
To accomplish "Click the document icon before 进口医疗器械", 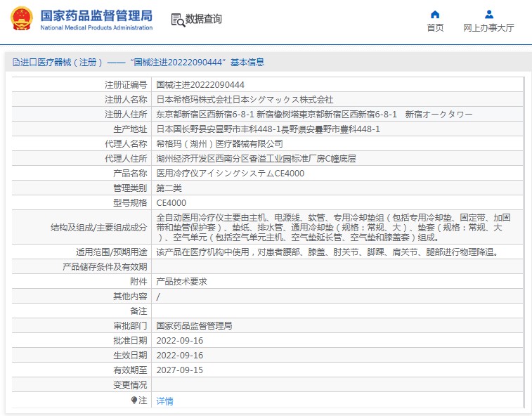I will (15, 62).
